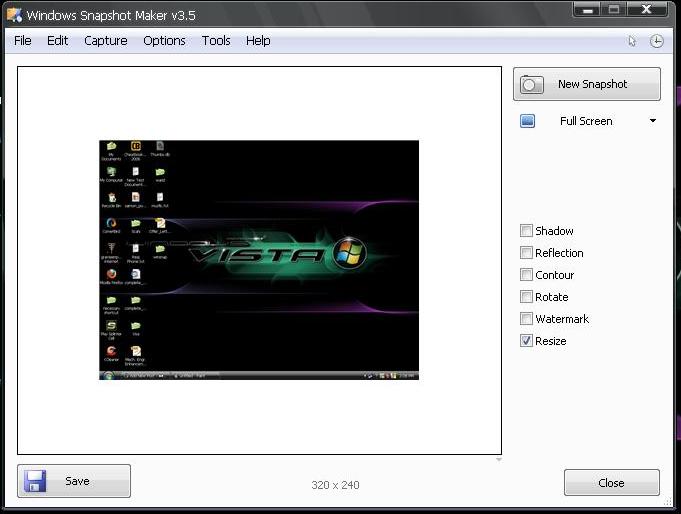Click the 320 x 240 size text
681x514 pixels.
coord(335,485)
